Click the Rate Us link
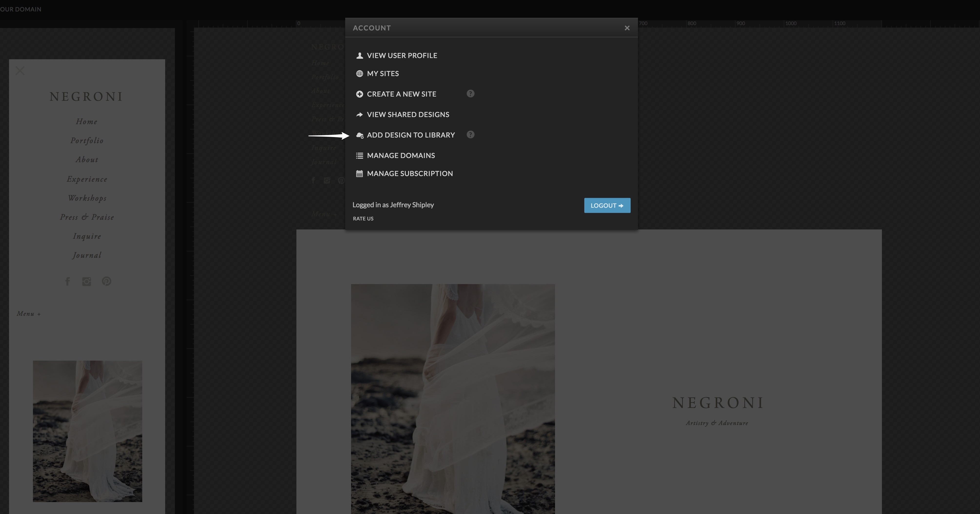Screen dimensions: 980x514 [363, 219]
